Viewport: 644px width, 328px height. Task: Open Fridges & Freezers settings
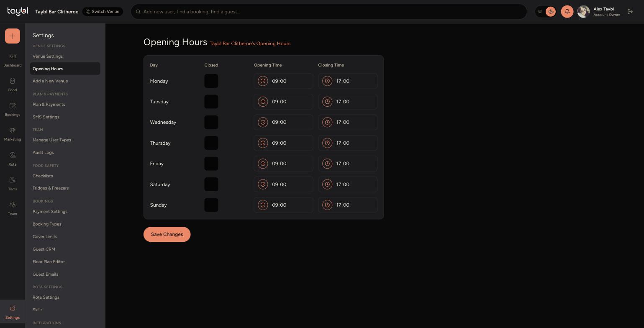point(51,188)
